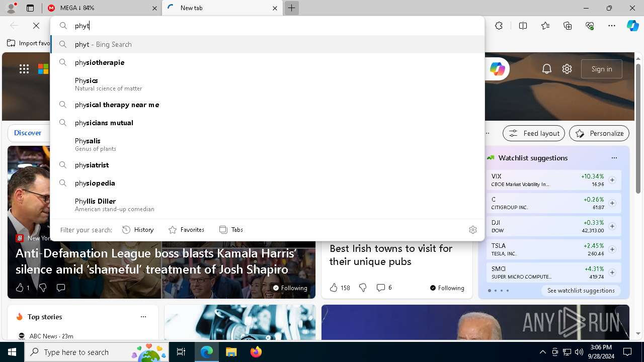Open the volume icon in system tray

tap(579, 352)
